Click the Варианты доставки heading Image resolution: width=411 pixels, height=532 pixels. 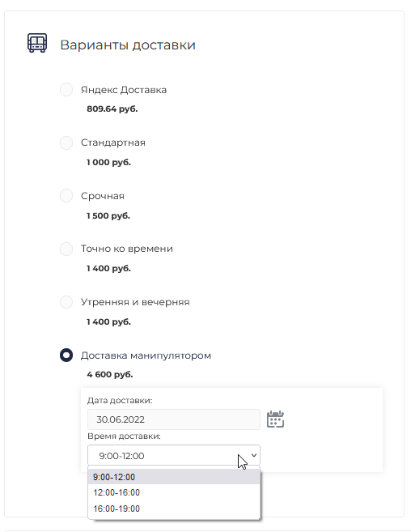coord(128,45)
